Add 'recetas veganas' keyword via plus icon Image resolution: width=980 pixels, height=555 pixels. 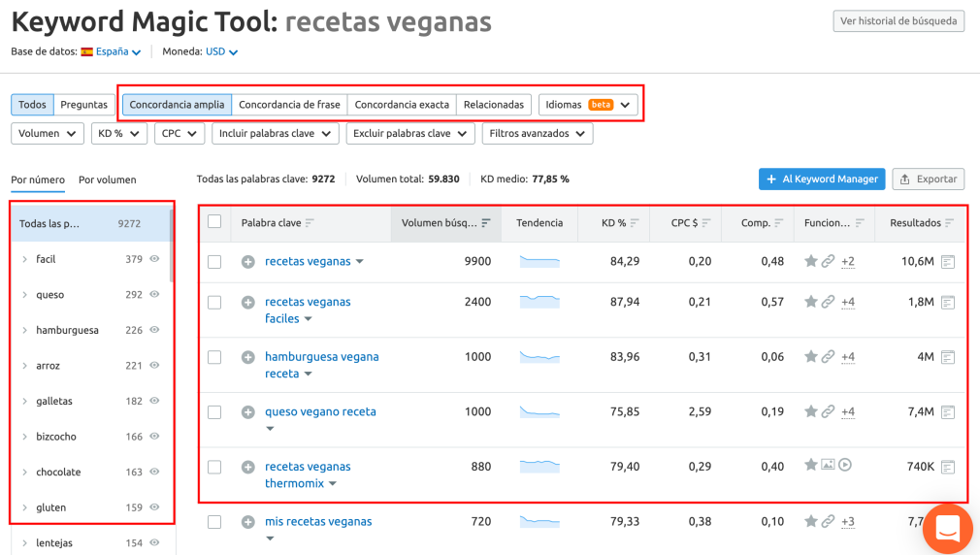[248, 262]
